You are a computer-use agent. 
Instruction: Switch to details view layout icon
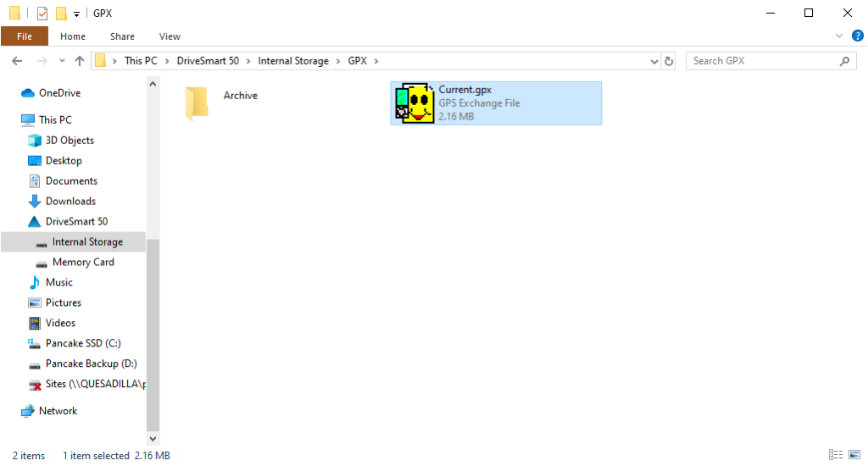tap(835, 455)
